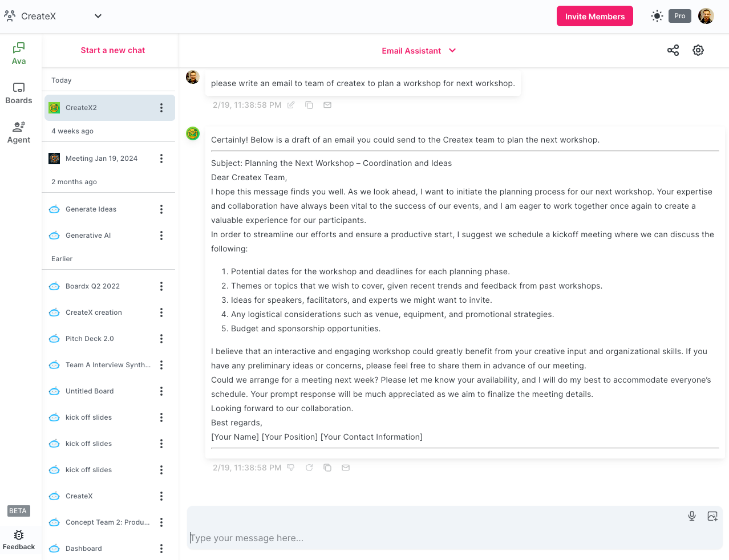This screenshot has height=560, width=729.
Task: Open chat settings gear icon
Action: click(x=698, y=50)
